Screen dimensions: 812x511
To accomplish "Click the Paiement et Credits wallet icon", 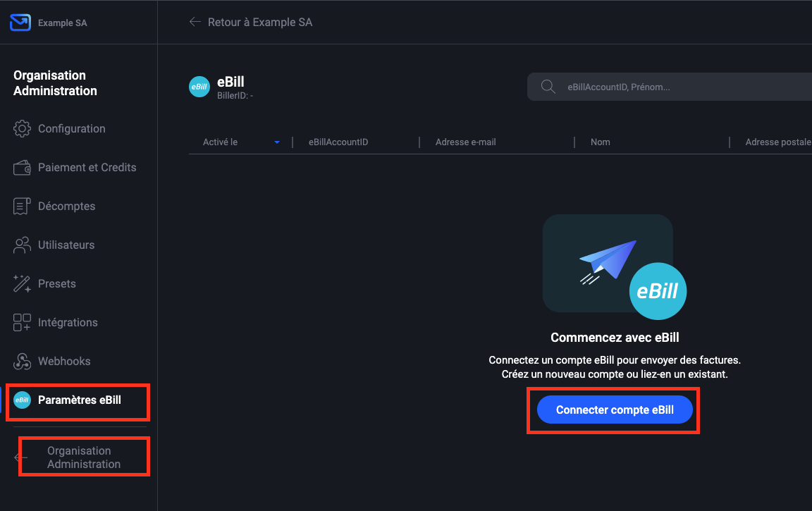I will [x=22, y=167].
